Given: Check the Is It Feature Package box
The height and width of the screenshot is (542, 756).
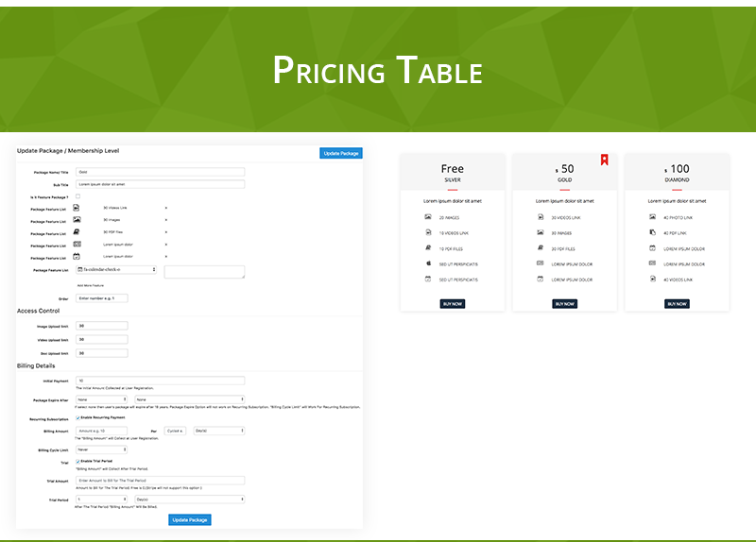Looking at the screenshot, I should click(77, 196).
